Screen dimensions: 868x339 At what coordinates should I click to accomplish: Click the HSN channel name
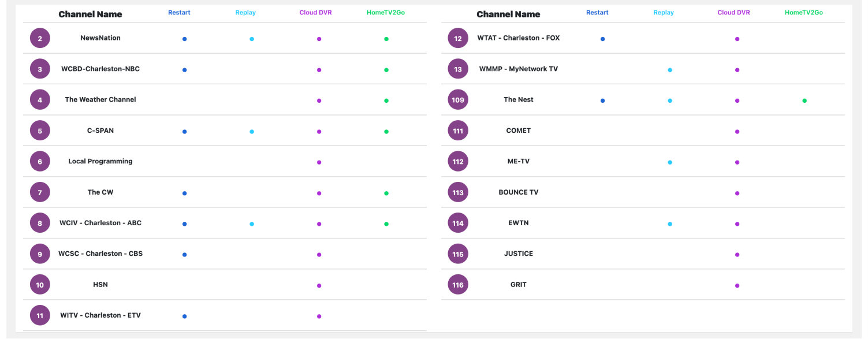(x=100, y=285)
